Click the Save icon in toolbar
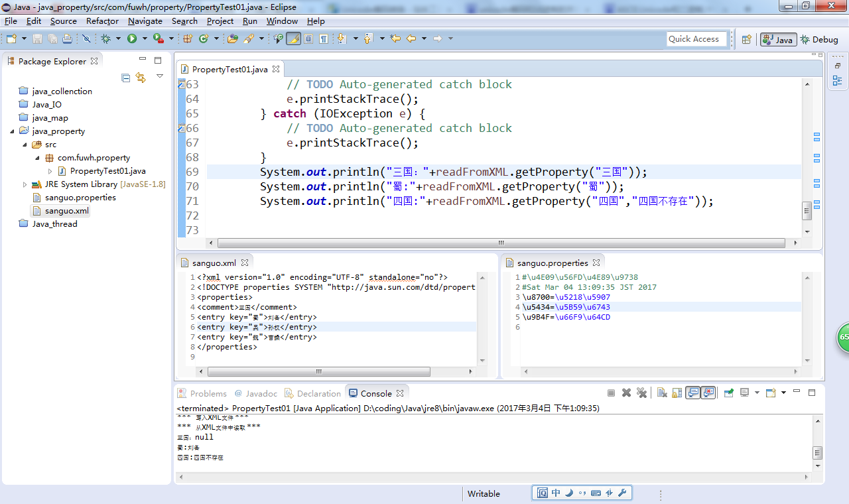This screenshot has width=849, height=504. (37, 38)
